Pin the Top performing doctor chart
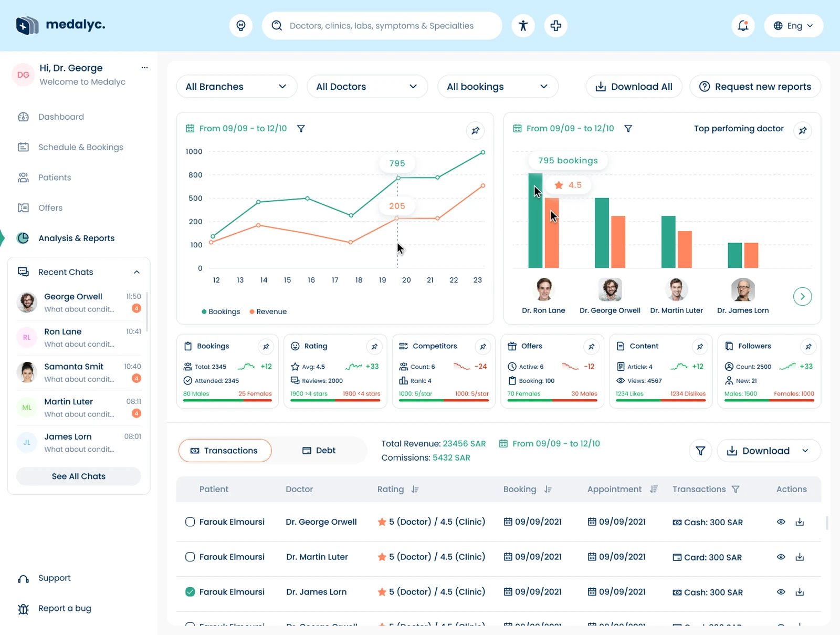The height and width of the screenshot is (635, 840). coord(803,131)
